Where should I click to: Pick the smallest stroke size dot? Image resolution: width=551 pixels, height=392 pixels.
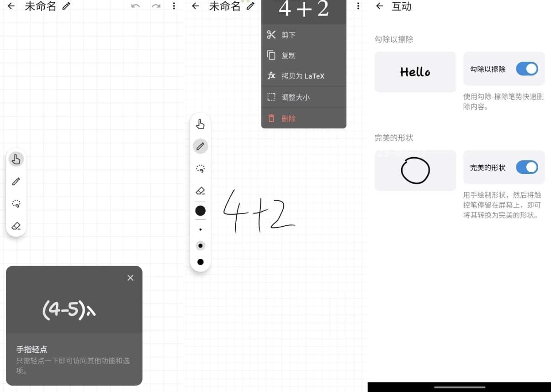pyautogui.click(x=200, y=229)
